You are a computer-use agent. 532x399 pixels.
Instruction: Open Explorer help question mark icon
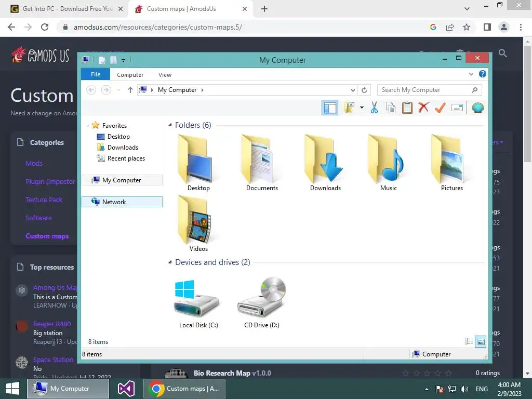[483, 74]
